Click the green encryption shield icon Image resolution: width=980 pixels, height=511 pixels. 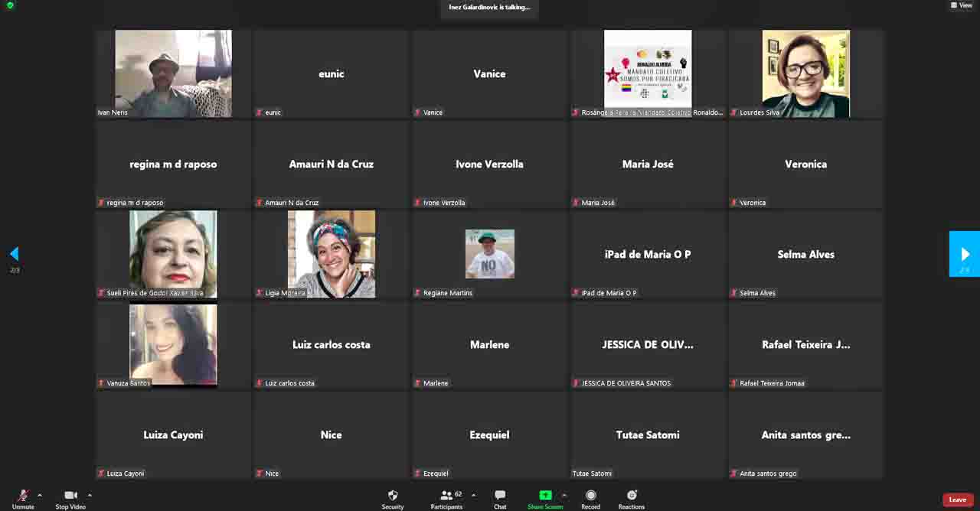point(10,5)
